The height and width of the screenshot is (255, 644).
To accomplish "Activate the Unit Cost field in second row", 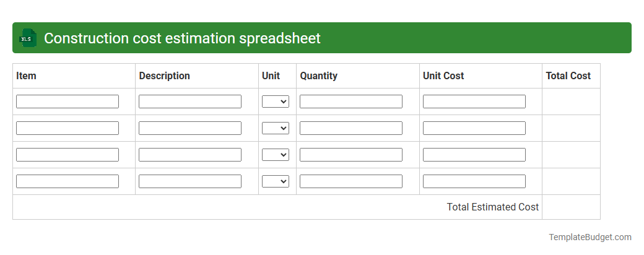I will [x=474, y=128].
